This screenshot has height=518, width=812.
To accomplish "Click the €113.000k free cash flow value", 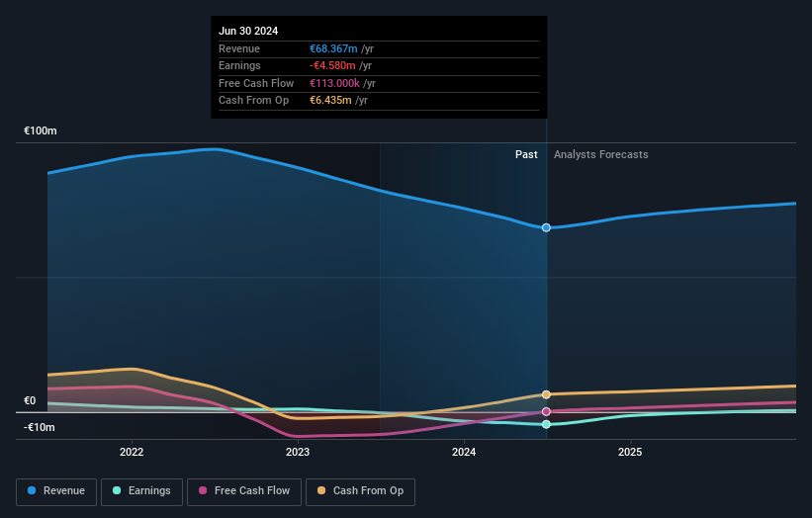I will (x=334, y=83).
